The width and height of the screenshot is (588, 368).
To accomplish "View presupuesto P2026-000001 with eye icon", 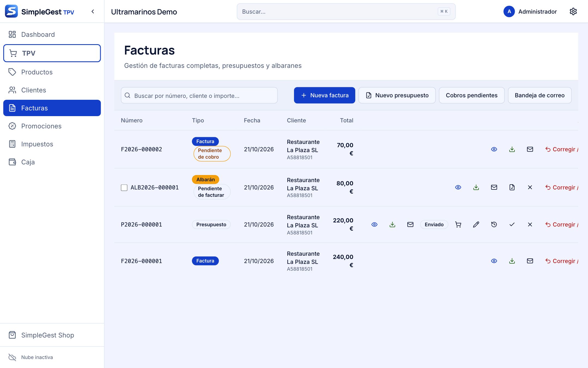I will [x=375, y=224].
